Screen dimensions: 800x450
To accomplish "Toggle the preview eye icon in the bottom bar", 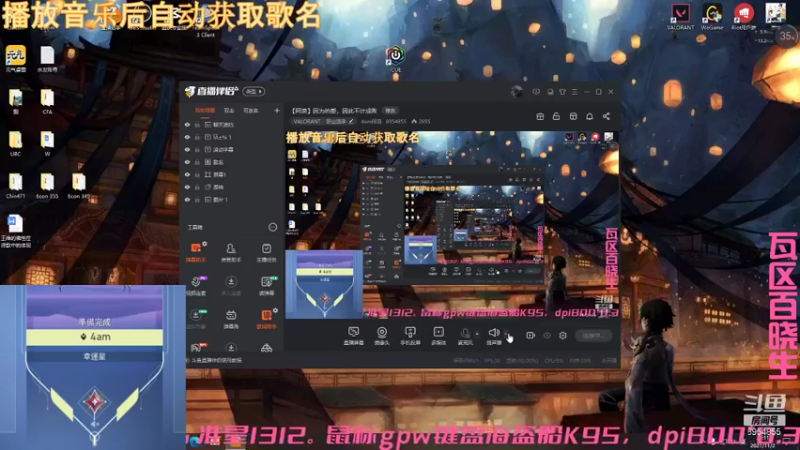I will tap(547, 335).
